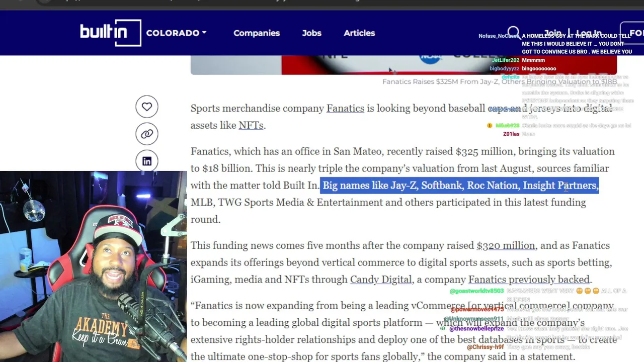
Task: Like the article with the heart icon
Action: tap(147, 107)
